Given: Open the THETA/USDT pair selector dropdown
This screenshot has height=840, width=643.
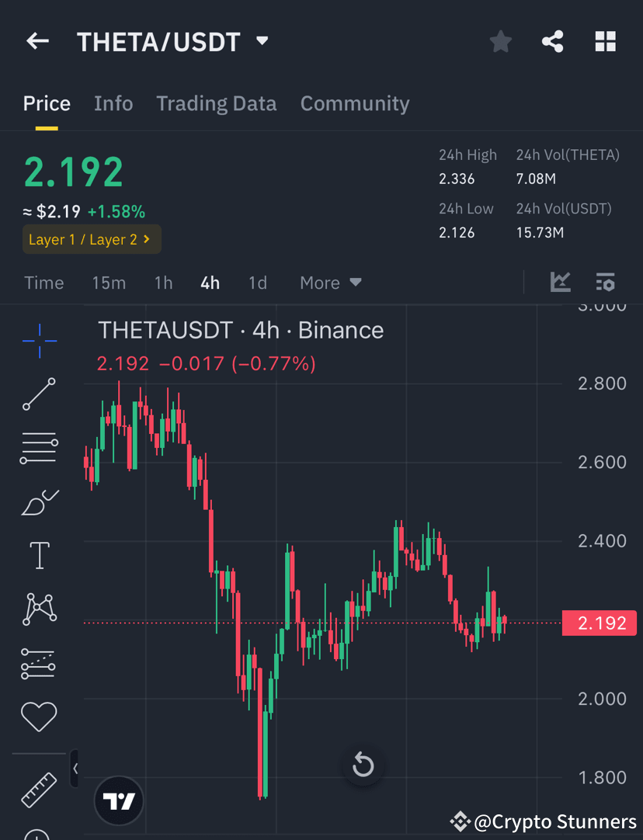Looking at the screenshot, I should [x=262, y=41].
